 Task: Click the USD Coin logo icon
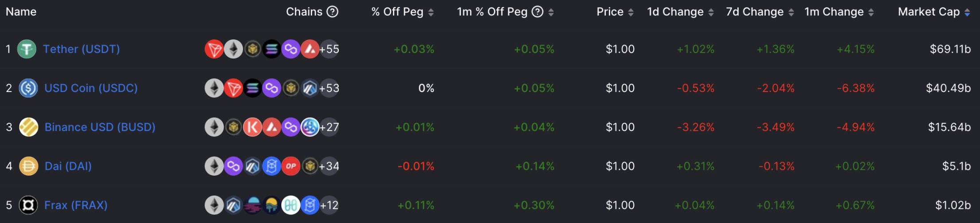click(28, 88)
